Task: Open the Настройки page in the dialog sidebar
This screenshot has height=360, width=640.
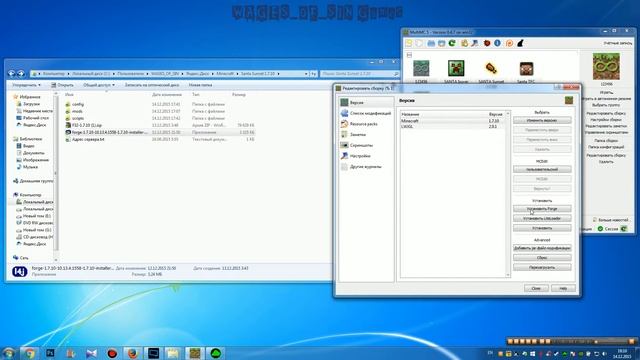Action: 366,156
